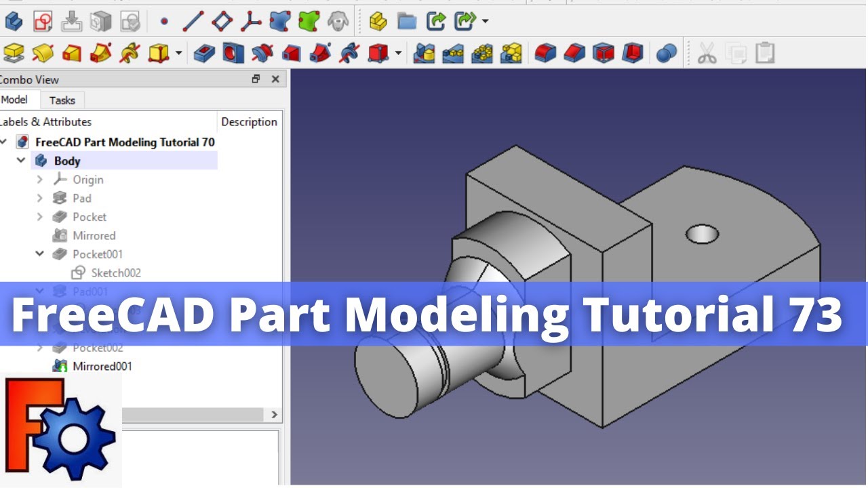The height and width of the screenshot is (488, 868).
Task: Click the Mirrored feature toolbar icon
Action: 424,53
